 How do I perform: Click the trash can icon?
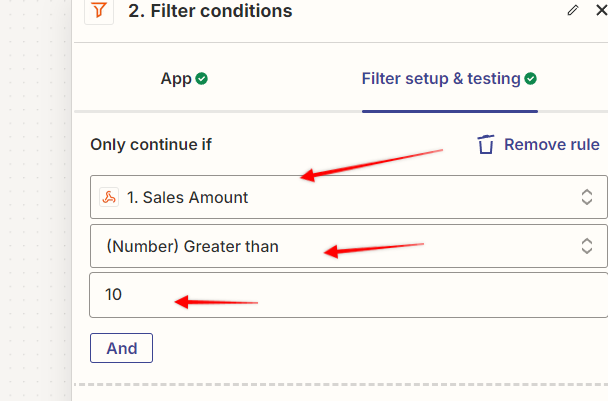485,145
